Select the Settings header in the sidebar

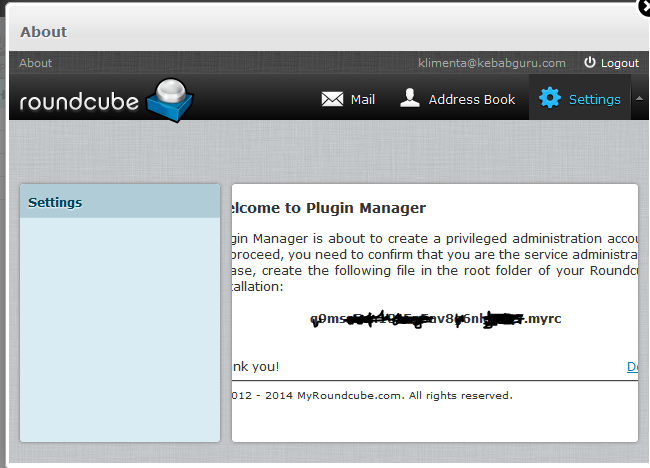pos(120,202)
